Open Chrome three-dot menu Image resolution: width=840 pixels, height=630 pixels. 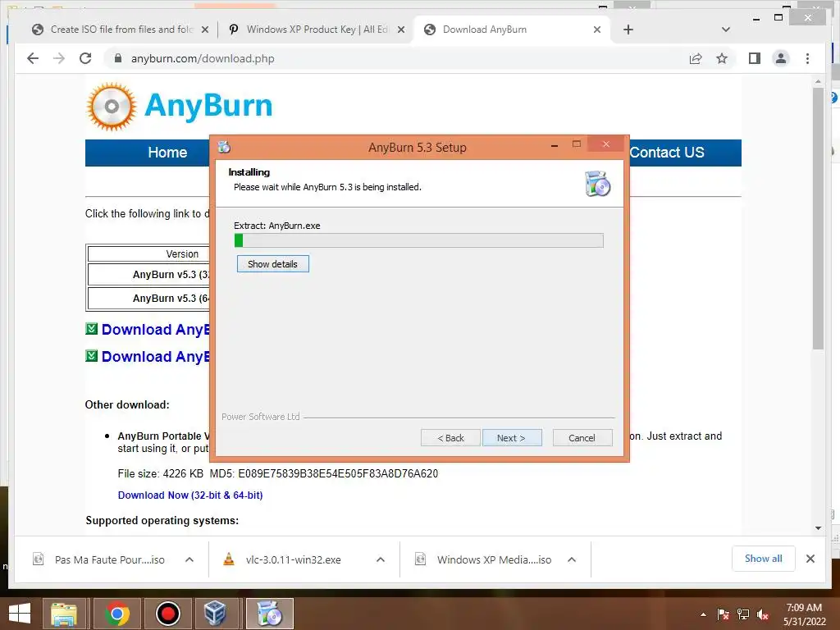click(x=807, y=58)
